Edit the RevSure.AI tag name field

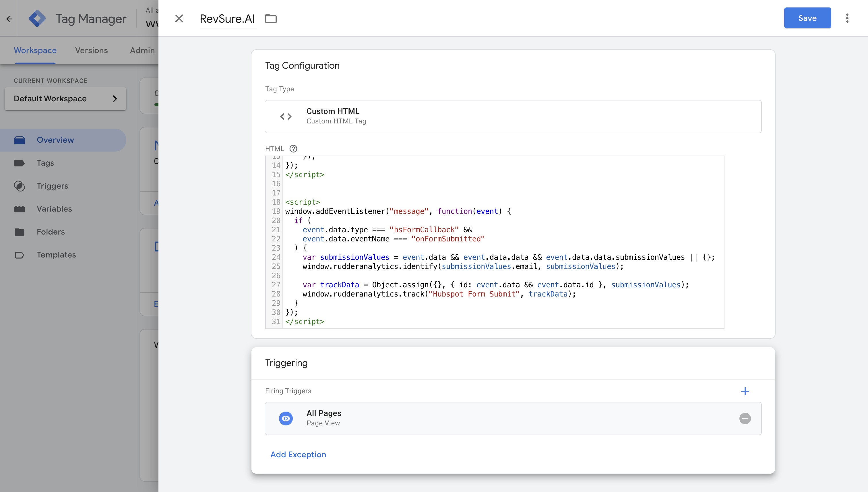pyautogui.click(x=227, y=19)
